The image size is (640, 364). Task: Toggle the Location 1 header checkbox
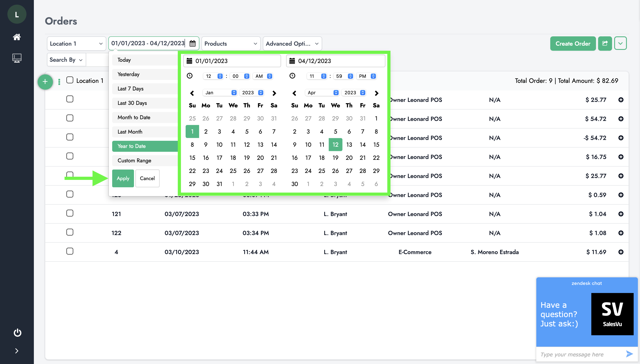tap(70, 80)
